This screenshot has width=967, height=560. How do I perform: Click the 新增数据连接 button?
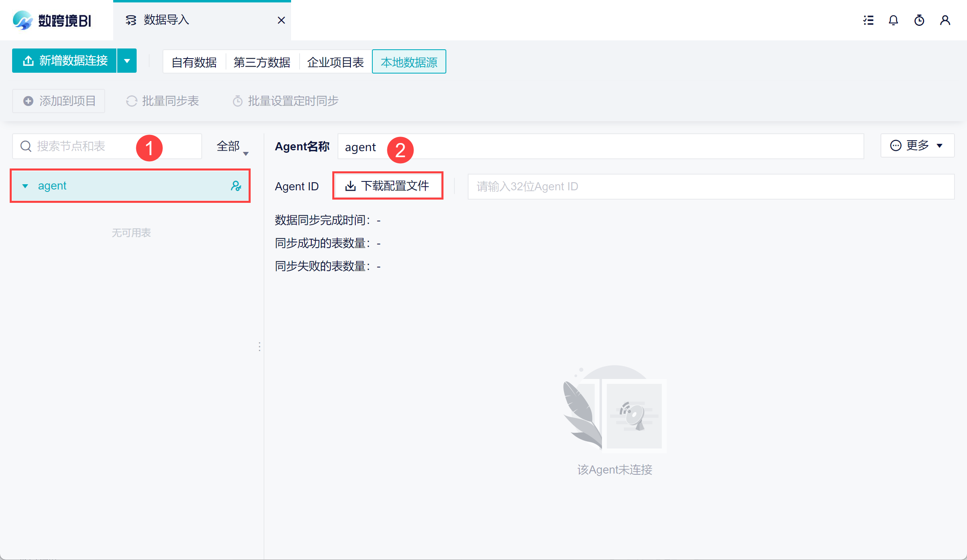(65, 61)
